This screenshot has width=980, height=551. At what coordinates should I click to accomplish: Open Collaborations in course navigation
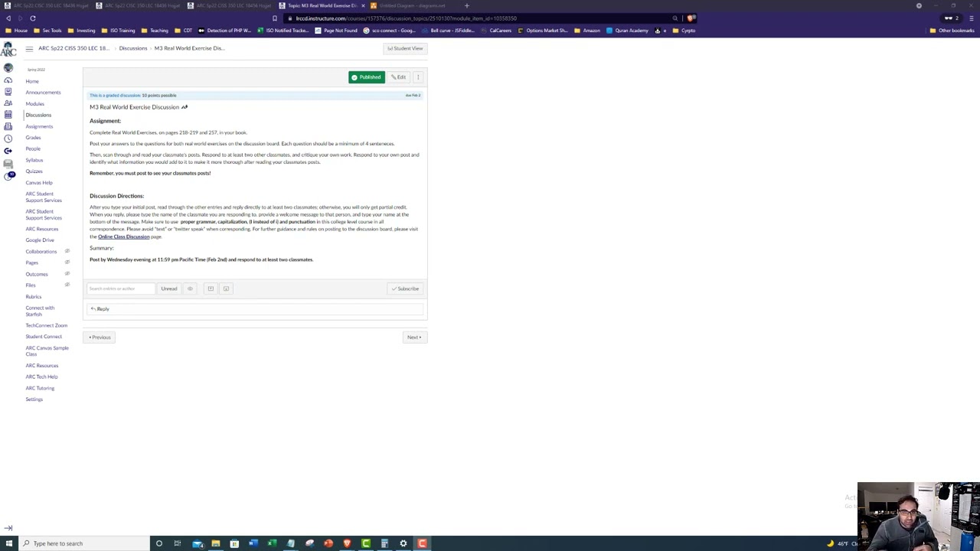pyautogui.click(x=41, y=252)
